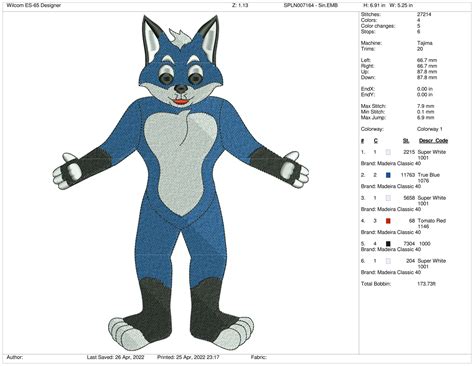Select the 'Up:' measurement label
474x366 pixels.
365,72
